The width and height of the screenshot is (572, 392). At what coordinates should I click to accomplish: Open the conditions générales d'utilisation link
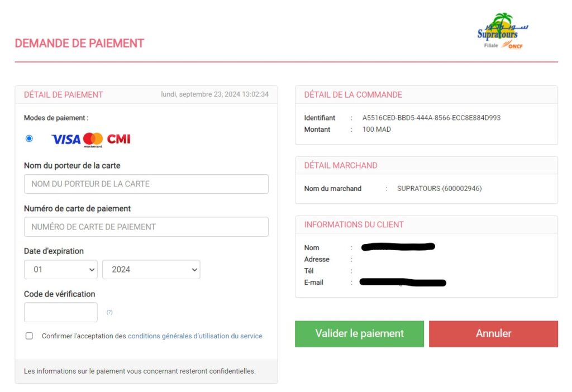(x=195, y=336)
